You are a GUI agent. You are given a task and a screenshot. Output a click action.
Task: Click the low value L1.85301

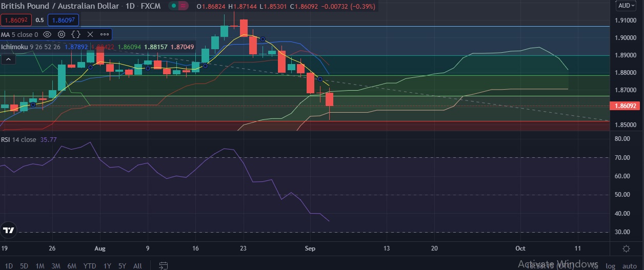point(274,7)
